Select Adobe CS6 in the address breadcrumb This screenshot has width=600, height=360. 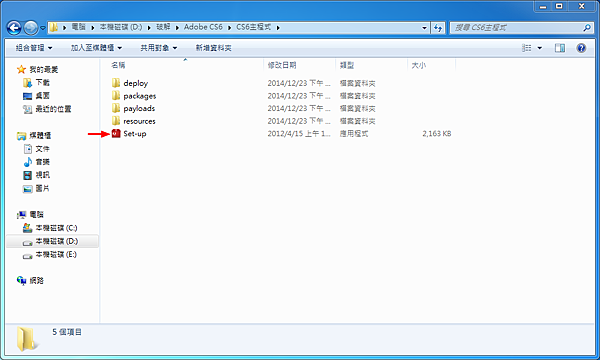pyautogui.click(x=203, y=27)
